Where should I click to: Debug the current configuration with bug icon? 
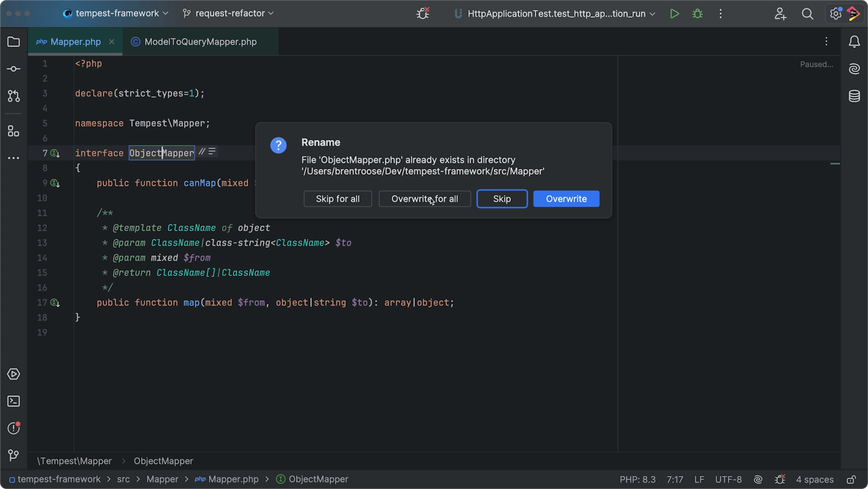click(x=697, y=14)
